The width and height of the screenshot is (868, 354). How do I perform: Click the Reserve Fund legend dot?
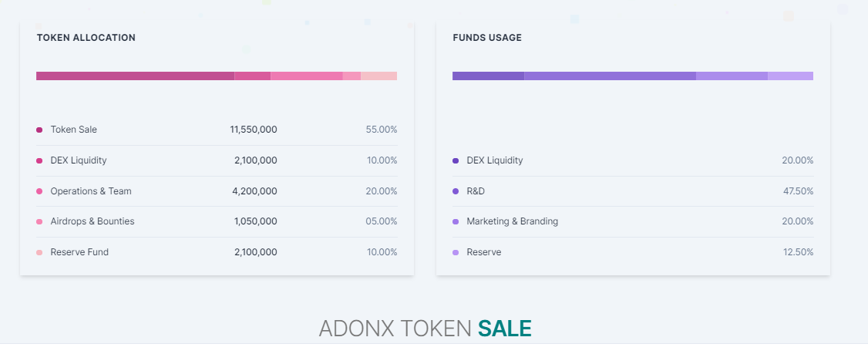[x=39, y=252]
